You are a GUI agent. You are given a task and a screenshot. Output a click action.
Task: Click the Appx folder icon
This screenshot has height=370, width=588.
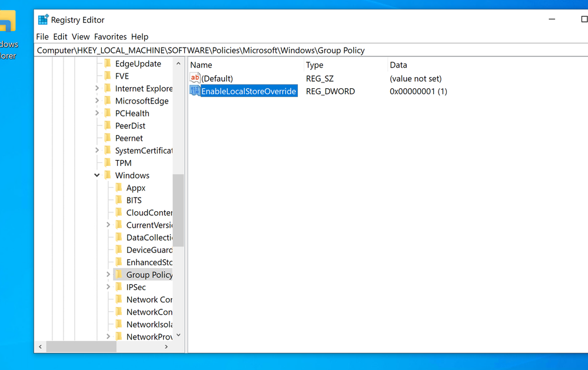(119, 187)
